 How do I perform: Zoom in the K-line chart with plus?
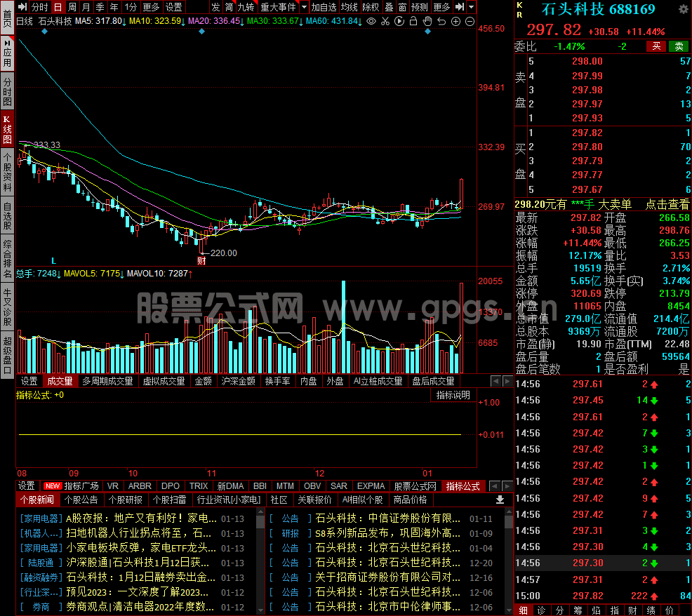[x=456, y=21]
